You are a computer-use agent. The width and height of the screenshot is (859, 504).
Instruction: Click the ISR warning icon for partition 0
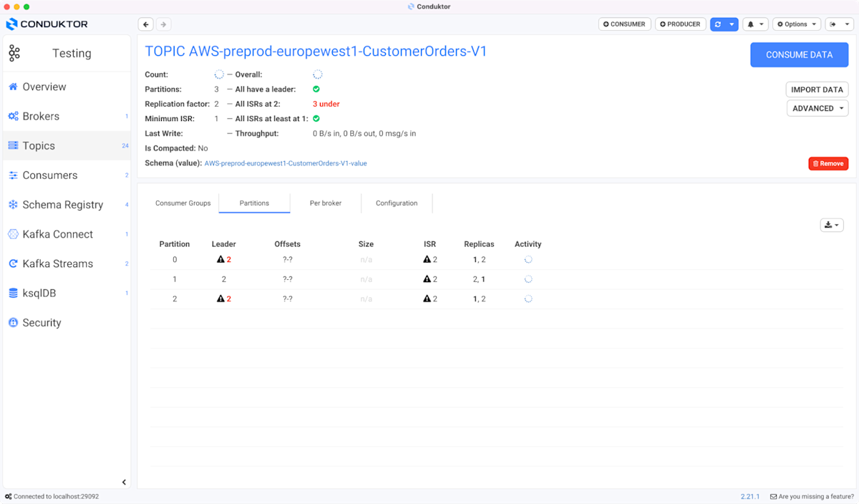(x=427, y=260)
